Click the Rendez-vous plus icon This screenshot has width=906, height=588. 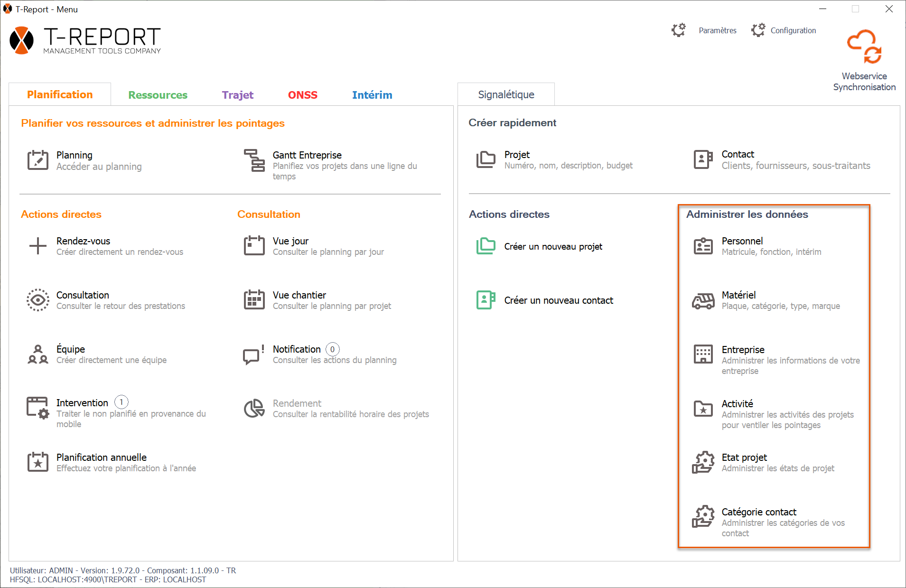[x=38, y=246]
